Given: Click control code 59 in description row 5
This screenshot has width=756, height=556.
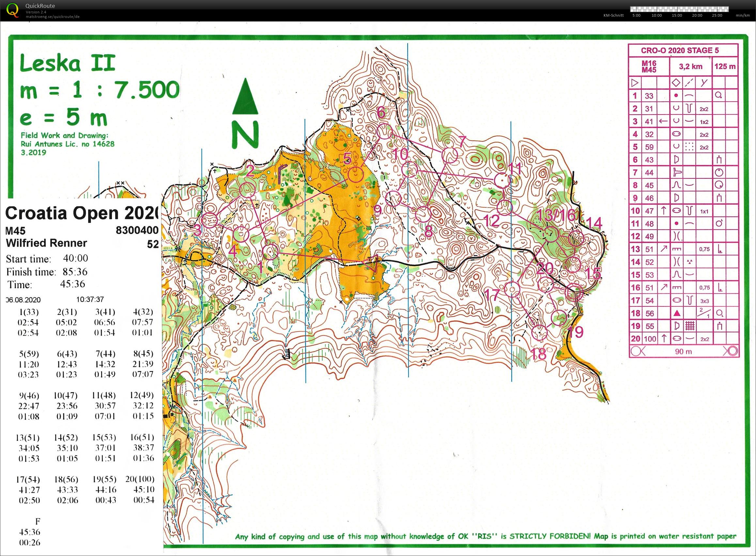Looking at the screenshot, I should (649, 147).
